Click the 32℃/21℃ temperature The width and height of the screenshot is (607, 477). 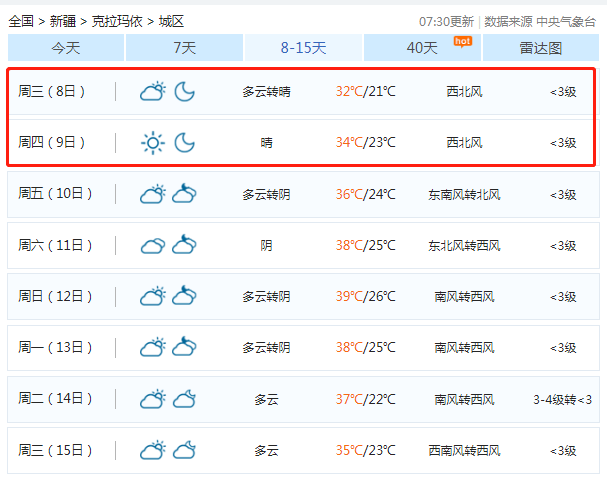coord(365,91)
